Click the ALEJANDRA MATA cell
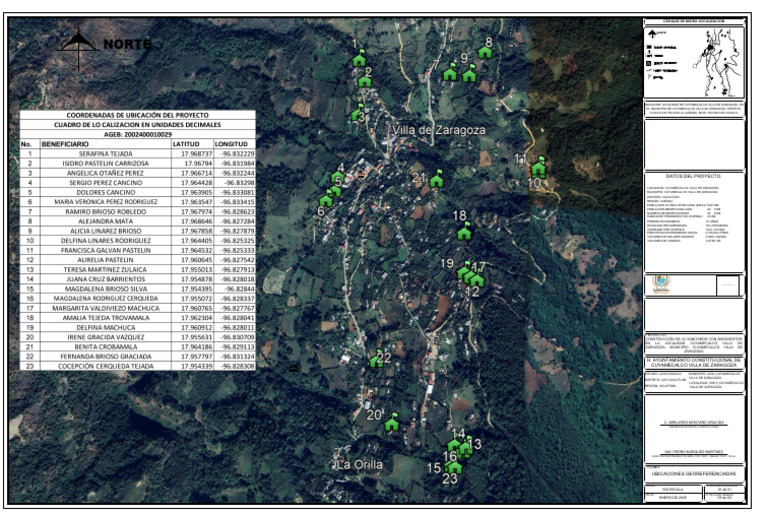Viewport: 768px width, 512px height. (x=106, y=221)
